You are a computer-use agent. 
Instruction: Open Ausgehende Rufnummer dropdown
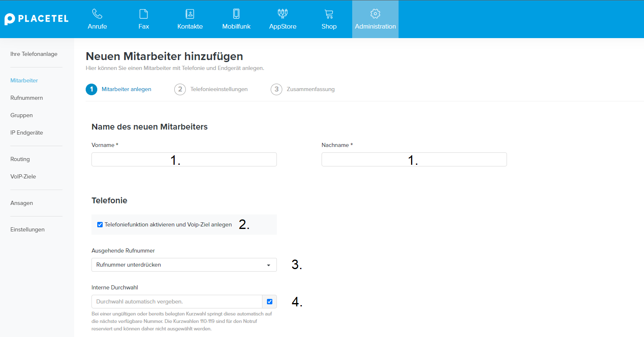pyautogui.click(x=184, y=265)
